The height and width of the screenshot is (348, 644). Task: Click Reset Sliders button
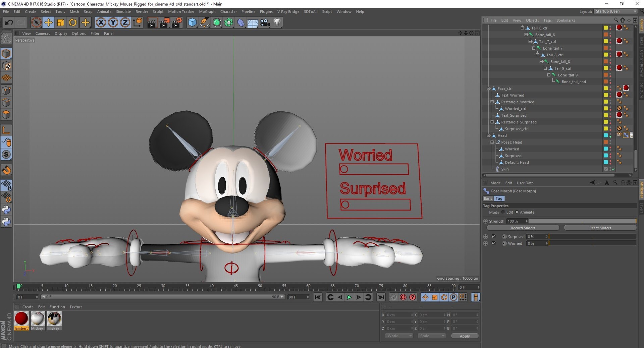[600, 228]
